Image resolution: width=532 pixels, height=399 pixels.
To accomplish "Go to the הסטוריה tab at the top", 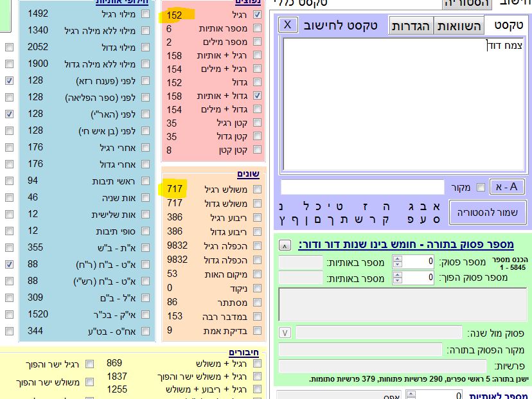I will pyautogui.click(x=467, y=3).
